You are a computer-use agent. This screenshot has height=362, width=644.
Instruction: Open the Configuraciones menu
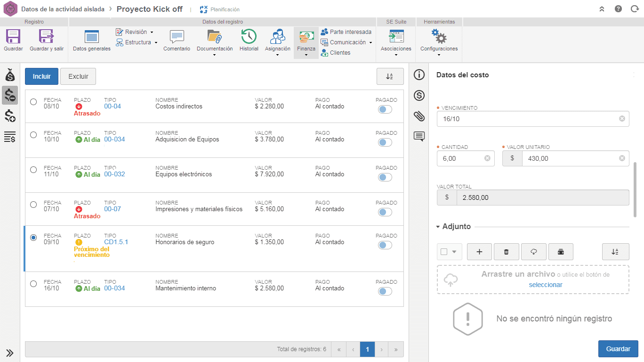pos(439,42)
